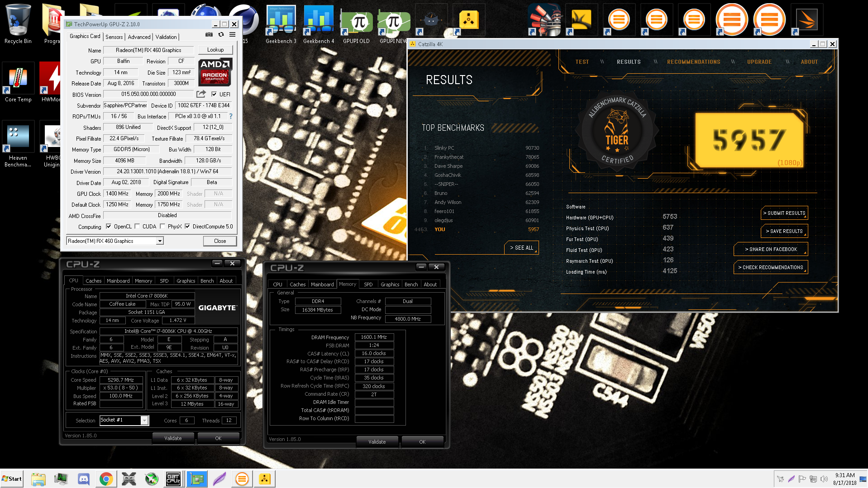868x488 pixels.
Task: Take a GPU-Z screenshot with camera icon
Action: click(x=209, y=34)
